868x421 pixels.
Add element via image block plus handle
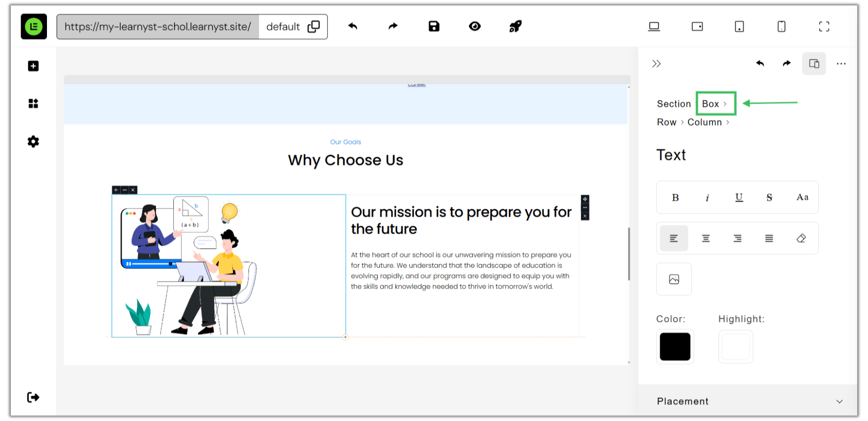(x=116, y=190)
